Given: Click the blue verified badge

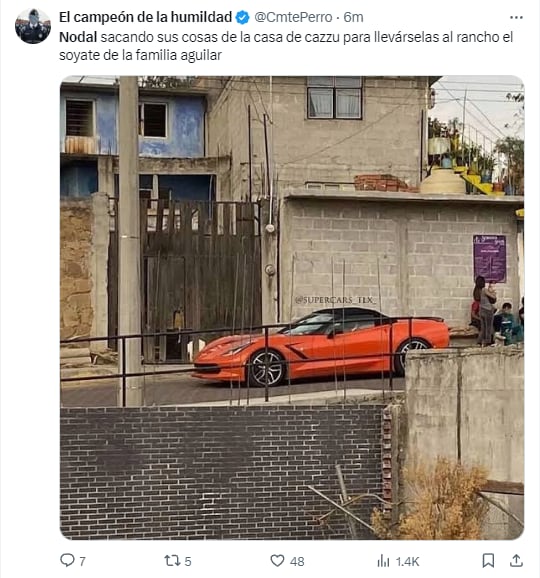Looking at the screenshot, I should [x=242, y=17].
